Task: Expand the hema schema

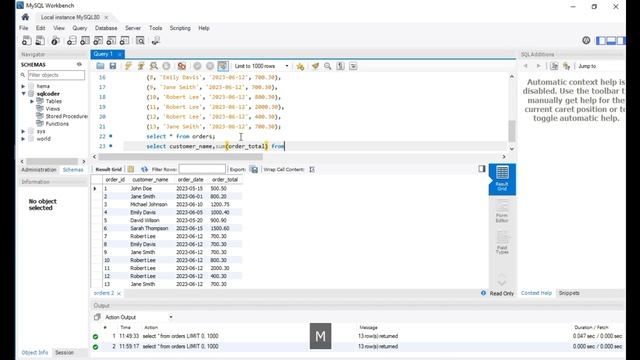Action: point(23,86)
